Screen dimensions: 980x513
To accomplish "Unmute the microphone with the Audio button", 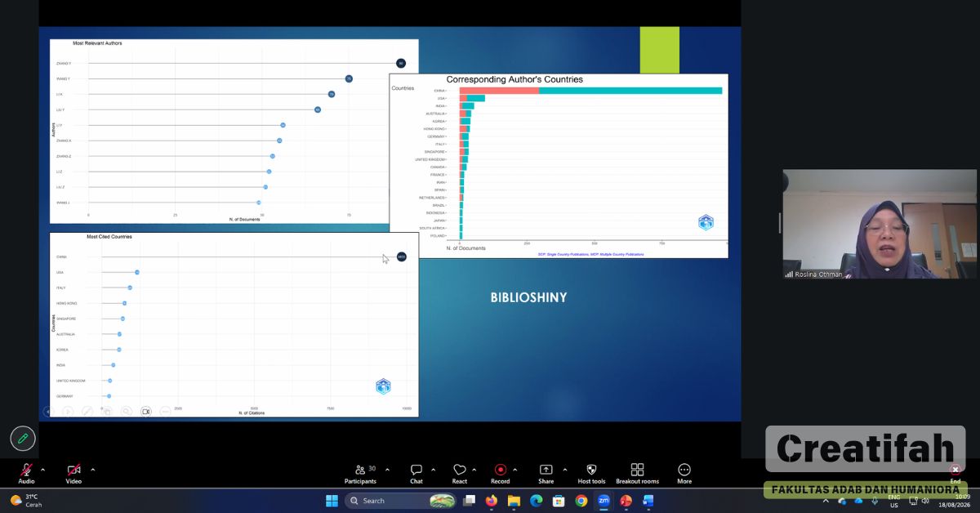I will 26,473.
